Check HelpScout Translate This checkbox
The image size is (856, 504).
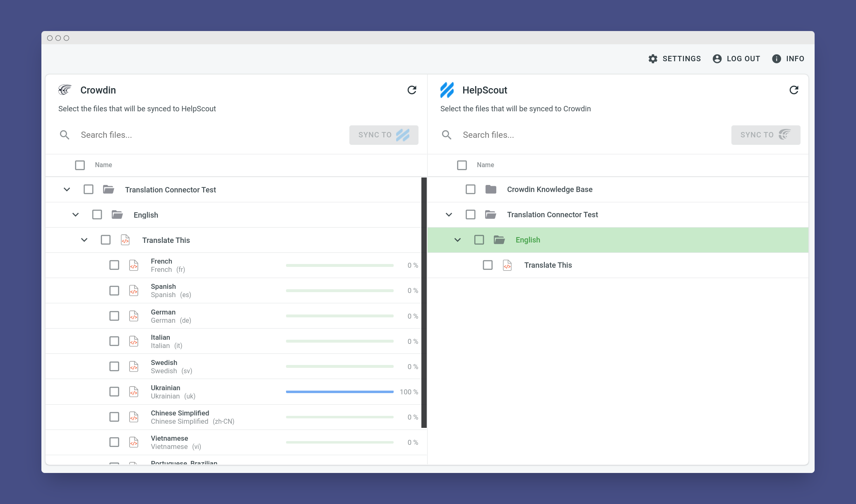coord(488,265)
